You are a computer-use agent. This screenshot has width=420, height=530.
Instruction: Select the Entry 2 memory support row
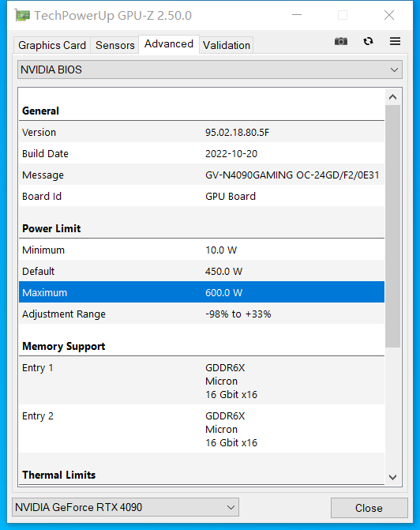tap(202, 429)
